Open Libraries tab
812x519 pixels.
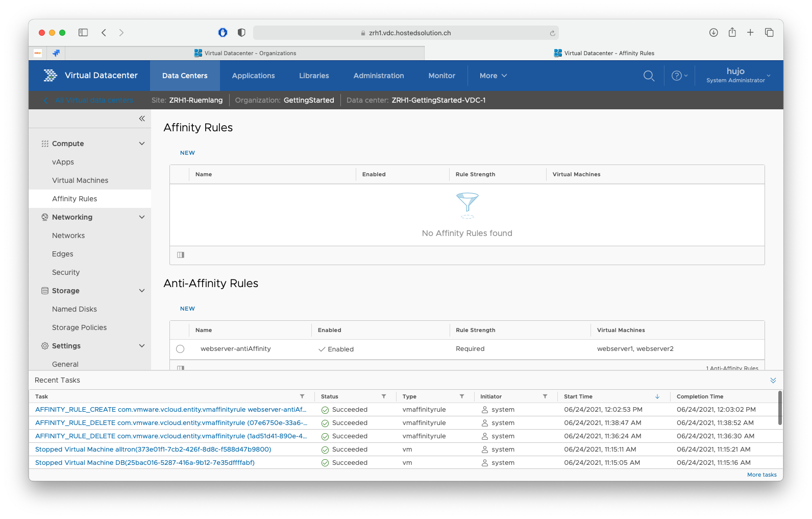pyautogui.click(x=314, y=76)
